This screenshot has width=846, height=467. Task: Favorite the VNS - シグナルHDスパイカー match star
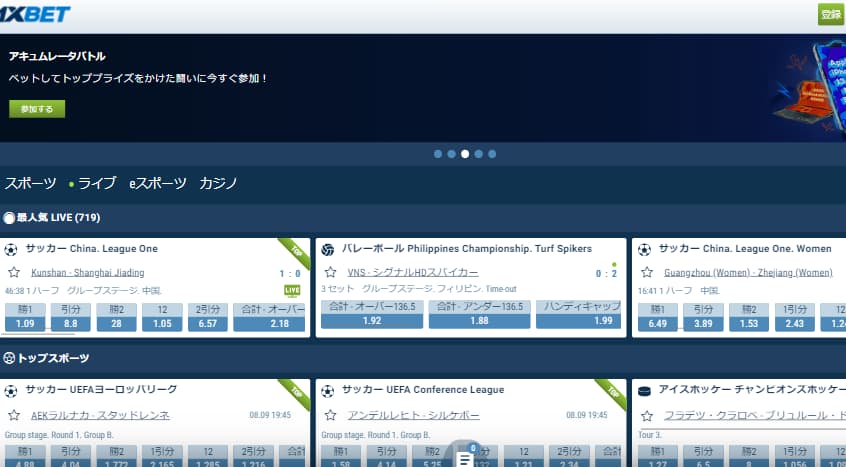331,272
